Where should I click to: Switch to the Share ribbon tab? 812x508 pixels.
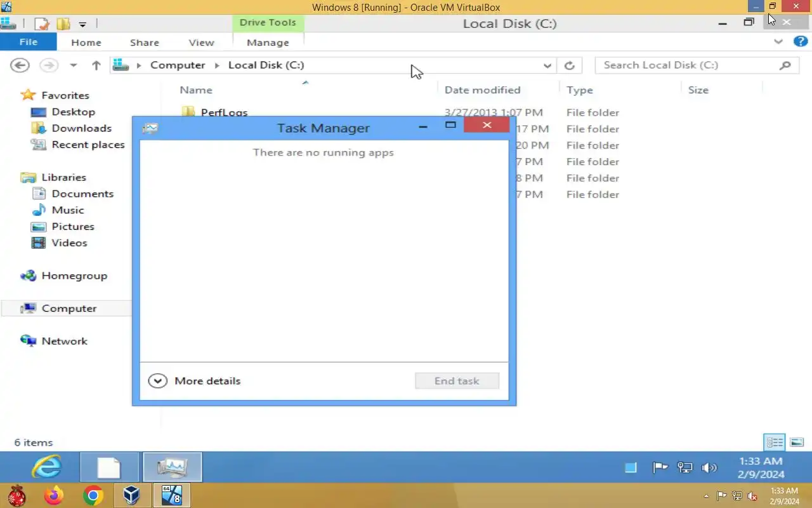click(x=145, y=43)
